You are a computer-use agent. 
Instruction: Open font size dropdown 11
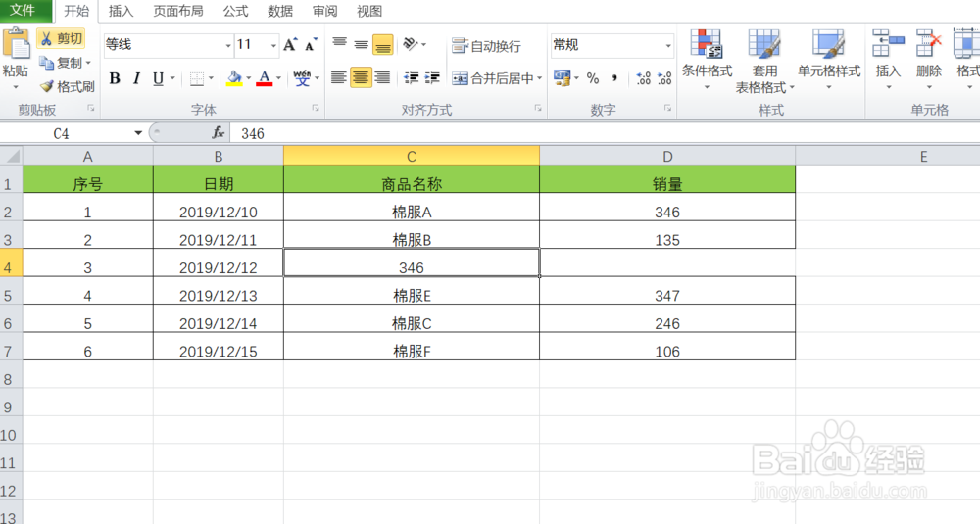click(x=273, y=45)
